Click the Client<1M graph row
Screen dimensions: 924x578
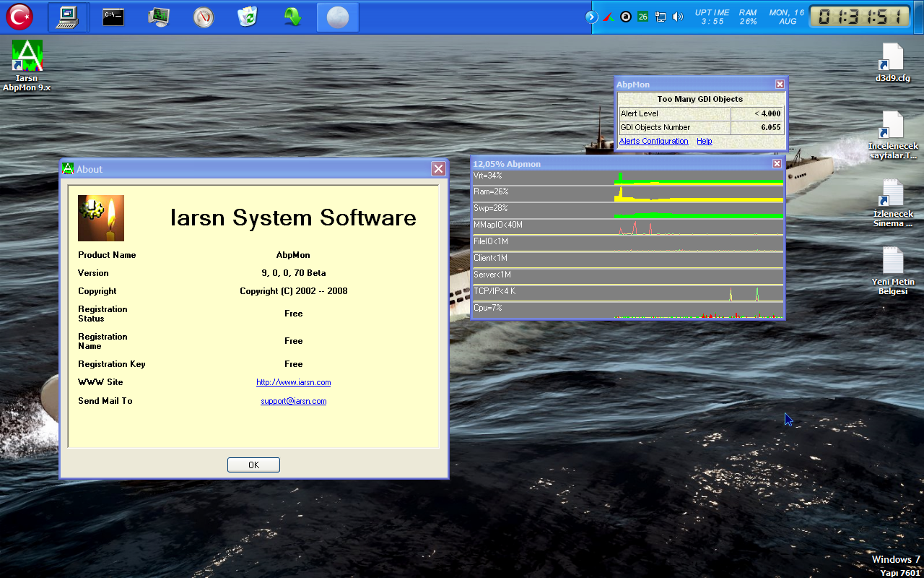coord(627,261)
